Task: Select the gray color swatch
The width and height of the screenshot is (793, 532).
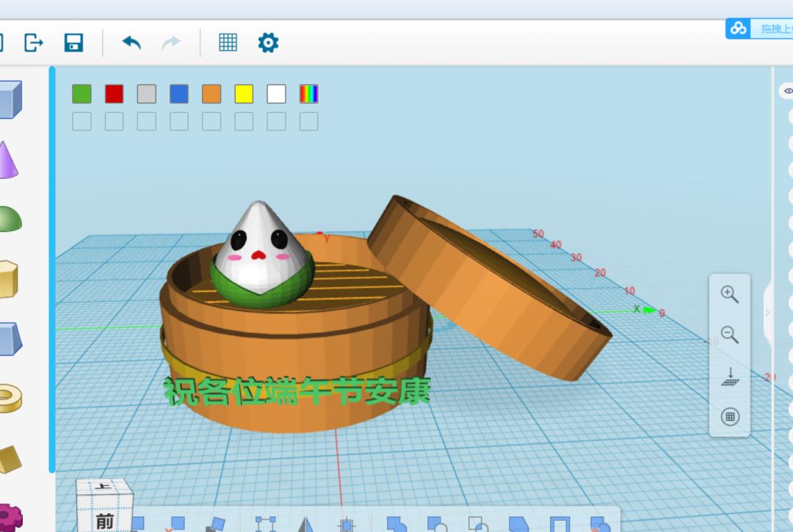Action: [x=147, y=94]
